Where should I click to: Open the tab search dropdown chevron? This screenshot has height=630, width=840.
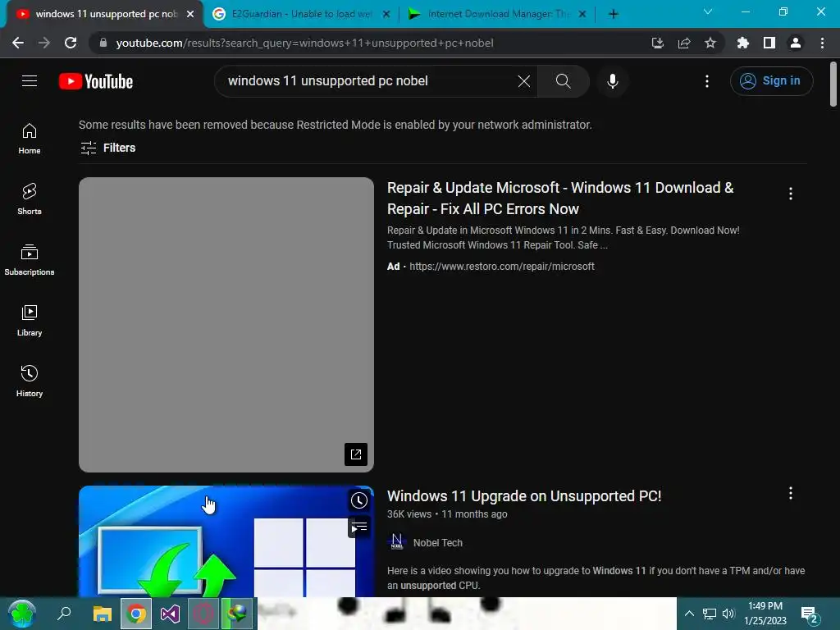708,11
